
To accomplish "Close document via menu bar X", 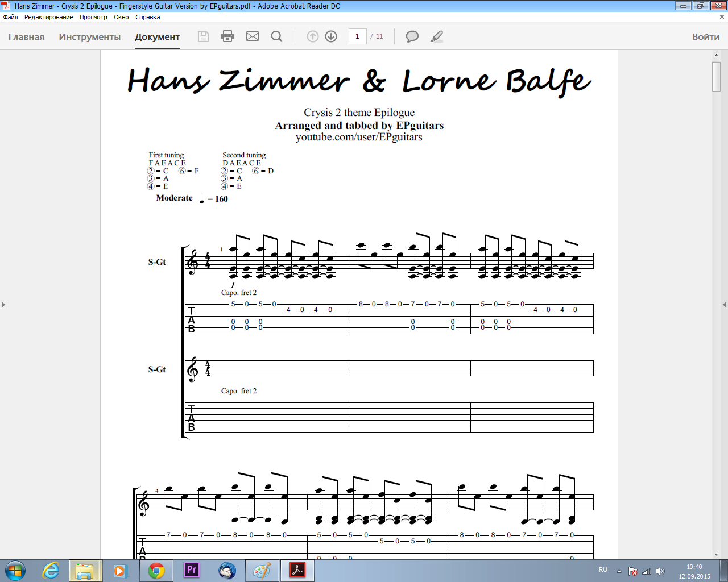I will [x=722, y=17].
